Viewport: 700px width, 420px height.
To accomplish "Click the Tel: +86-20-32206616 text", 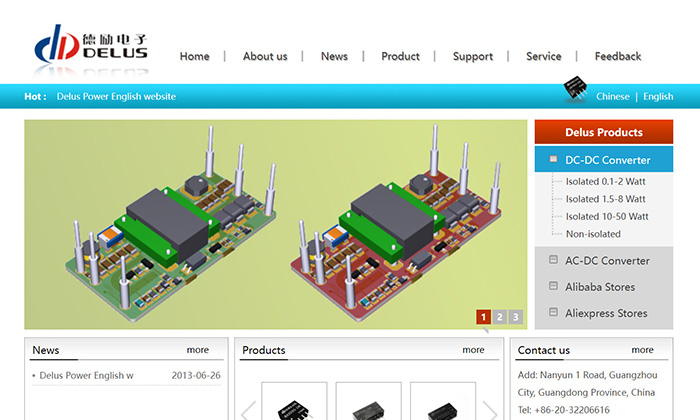I will tap(563, 410).
